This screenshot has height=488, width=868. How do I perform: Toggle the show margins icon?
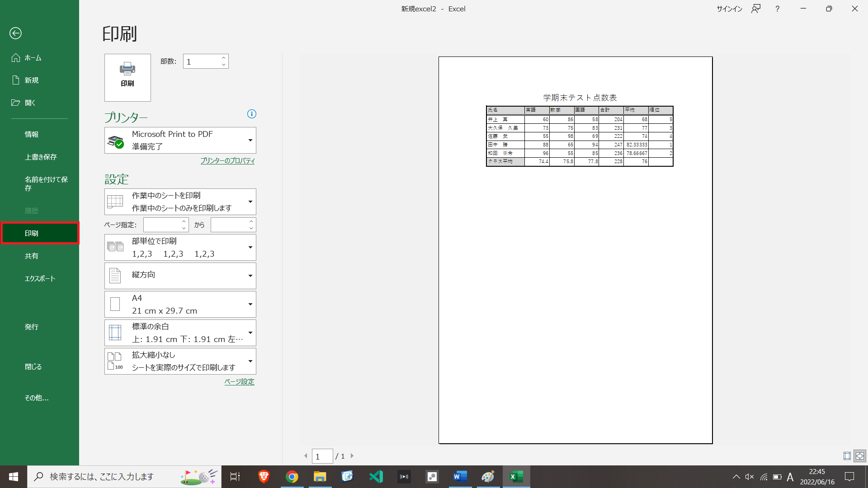847,456
